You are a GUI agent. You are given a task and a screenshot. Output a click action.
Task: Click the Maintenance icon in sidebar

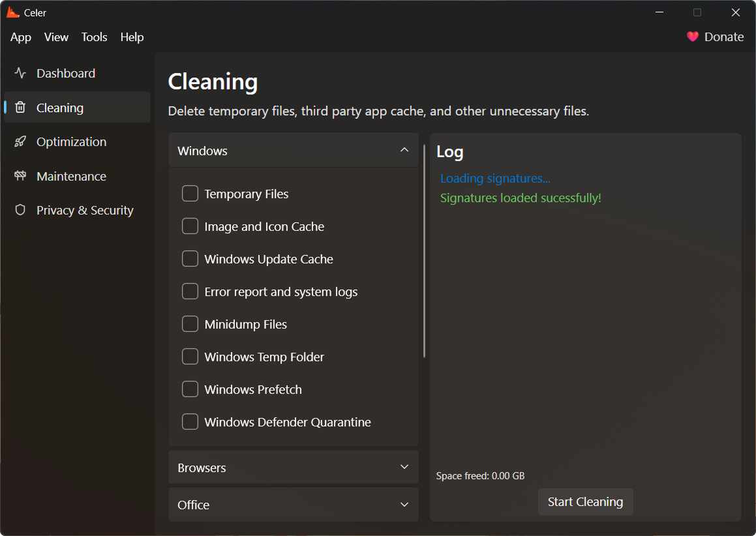(x=20, y=176)
